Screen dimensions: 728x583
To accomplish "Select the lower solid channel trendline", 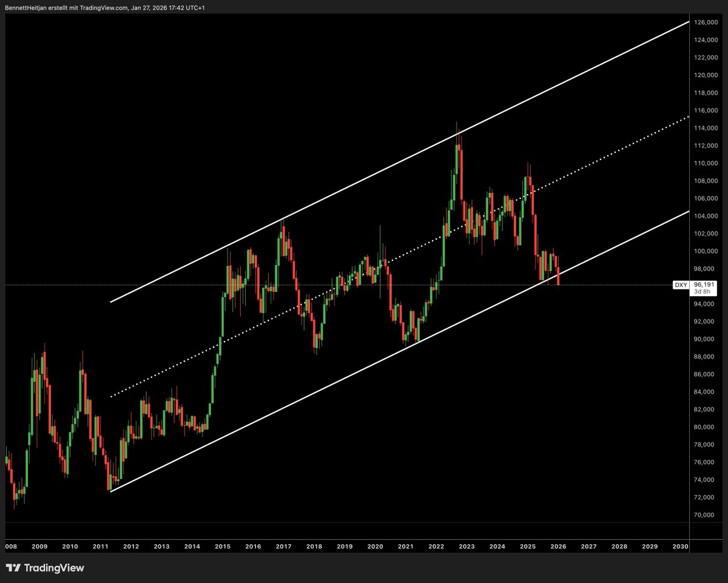I will tap(400, 351).
